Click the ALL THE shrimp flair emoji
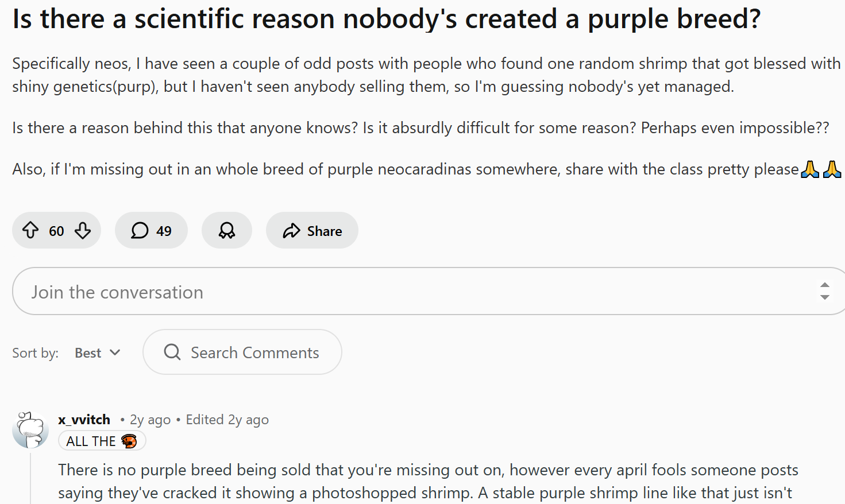This screenshot has height=504, width=845. 129,441
